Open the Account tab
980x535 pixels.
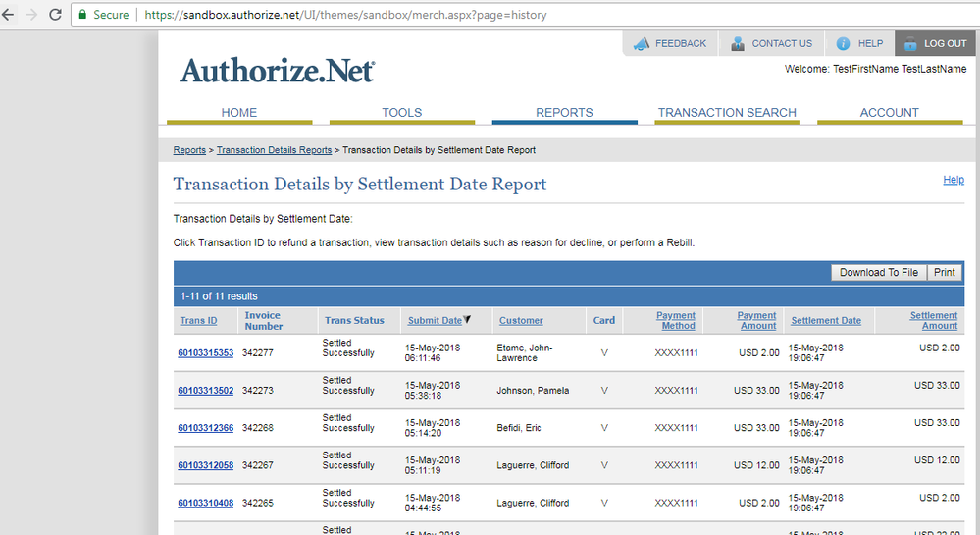click(889, 113)
